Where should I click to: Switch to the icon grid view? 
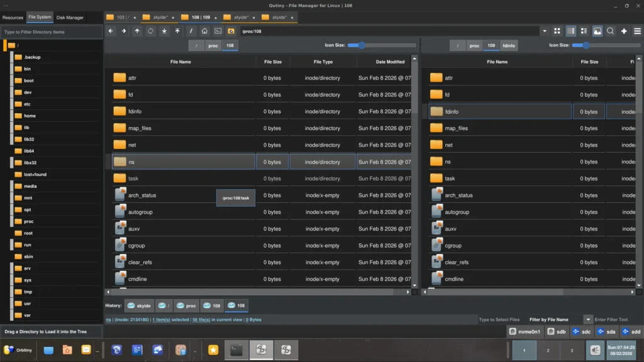[557, 31]
